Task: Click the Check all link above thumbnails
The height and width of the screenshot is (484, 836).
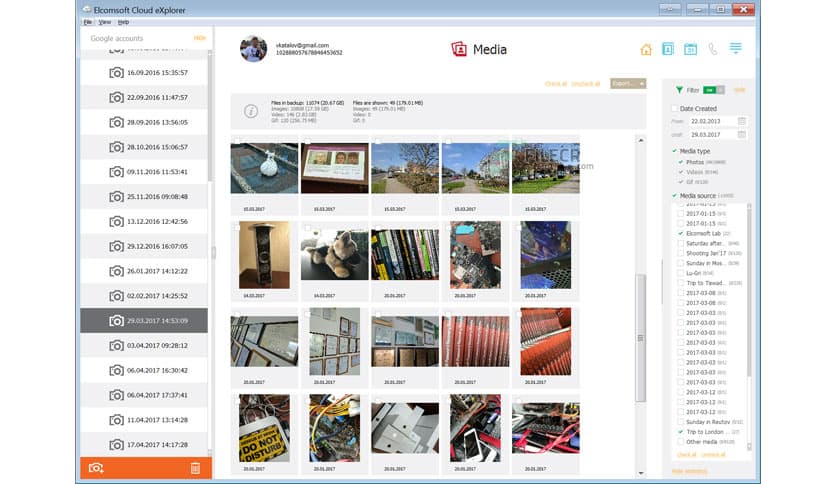Action: tap(554, 84)
